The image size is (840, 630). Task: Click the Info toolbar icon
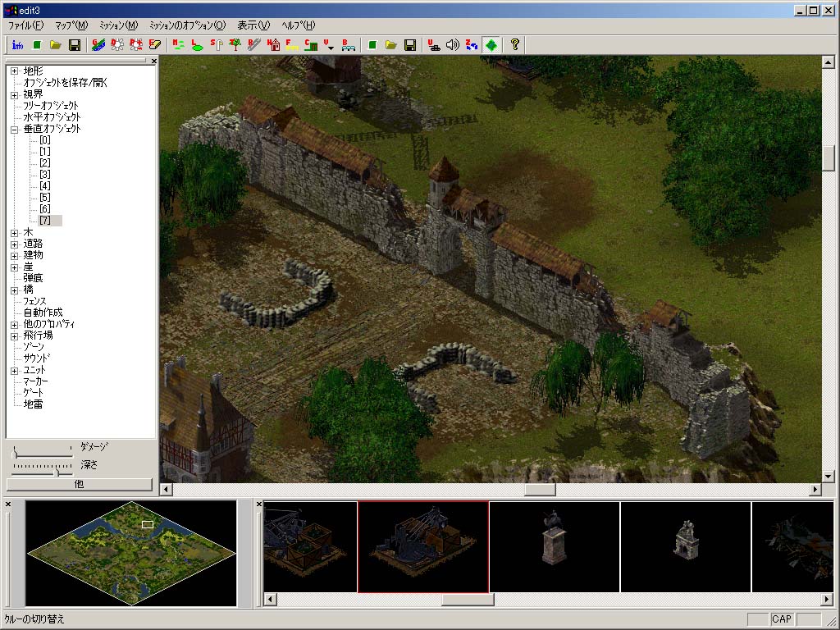pos(18,45)
